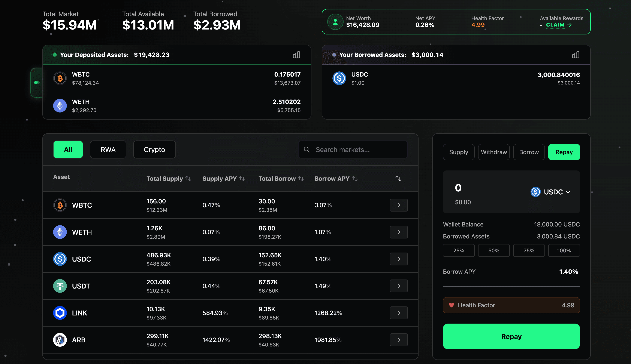Viewport: 631px width, 364px height.
Task: Switch to the Crypto markets tab
Action: pos(154,149)
